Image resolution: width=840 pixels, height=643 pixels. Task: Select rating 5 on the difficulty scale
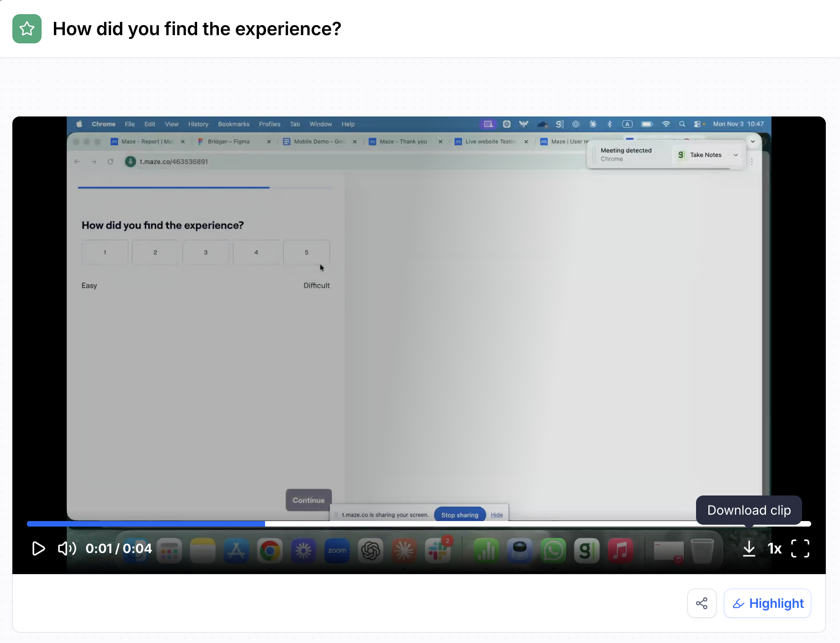[x=306, y=252]
